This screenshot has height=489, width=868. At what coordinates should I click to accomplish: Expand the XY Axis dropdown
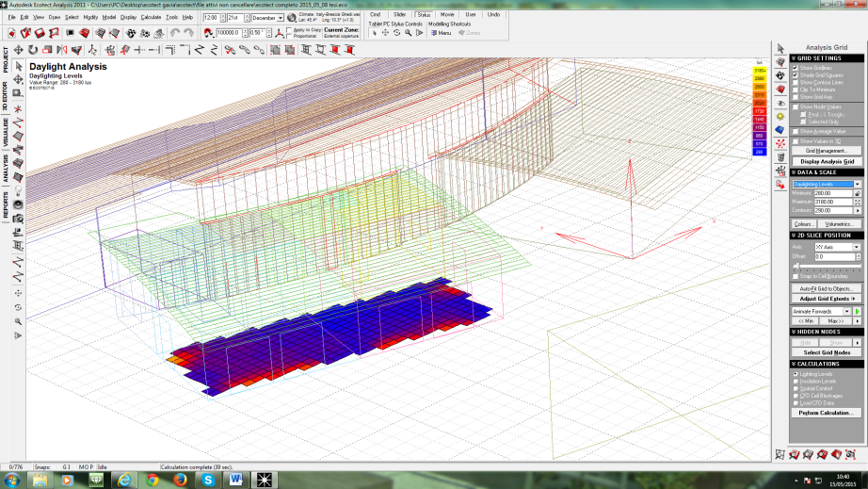point(857,247)
